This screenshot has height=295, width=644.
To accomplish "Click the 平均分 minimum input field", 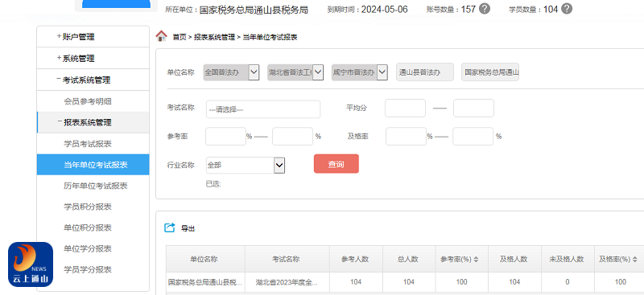I will click(406, 109).
